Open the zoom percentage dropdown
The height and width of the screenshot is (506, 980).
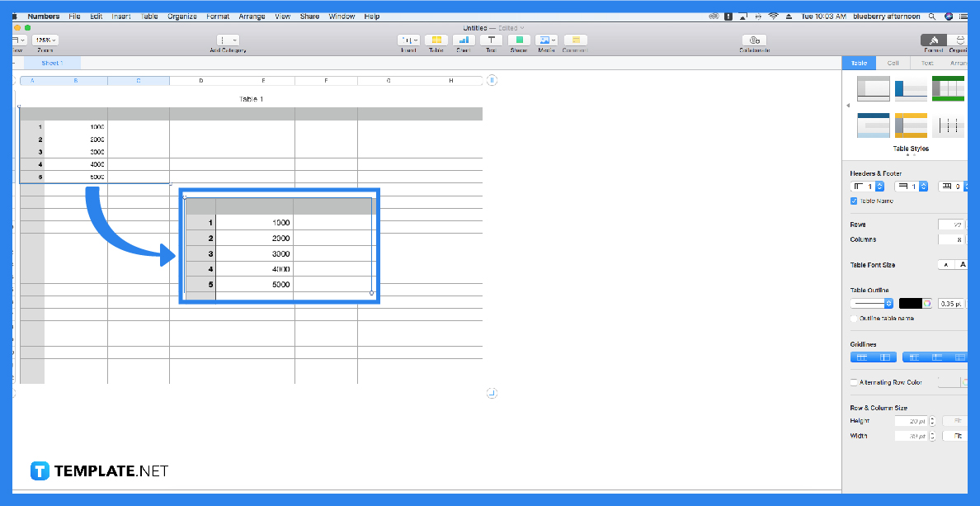pos(45,38)
